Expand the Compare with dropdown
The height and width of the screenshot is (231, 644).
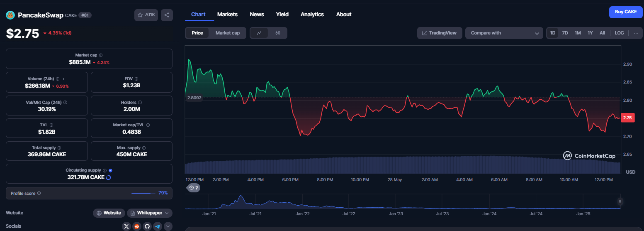504,33
